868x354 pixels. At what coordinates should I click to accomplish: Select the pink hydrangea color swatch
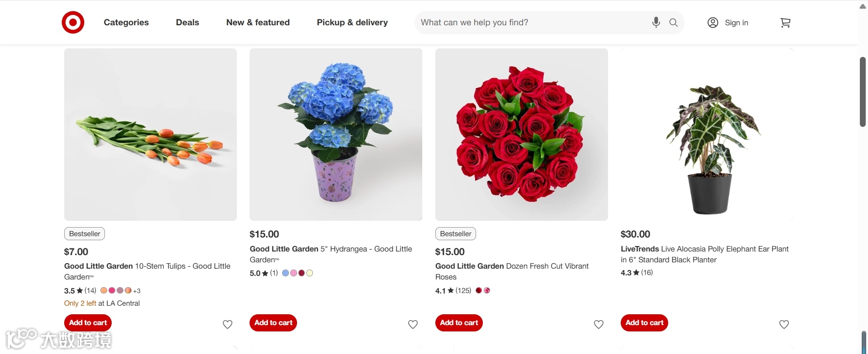tap(293, 273)
